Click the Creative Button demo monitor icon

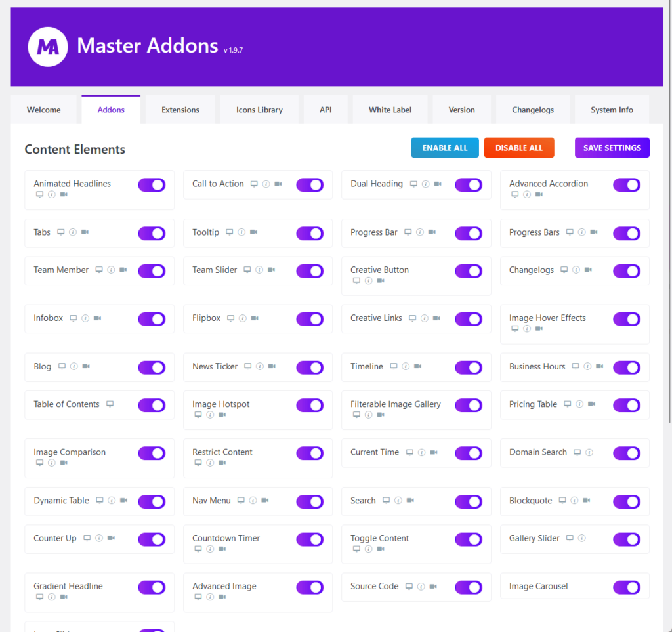[x=356, y=281]
